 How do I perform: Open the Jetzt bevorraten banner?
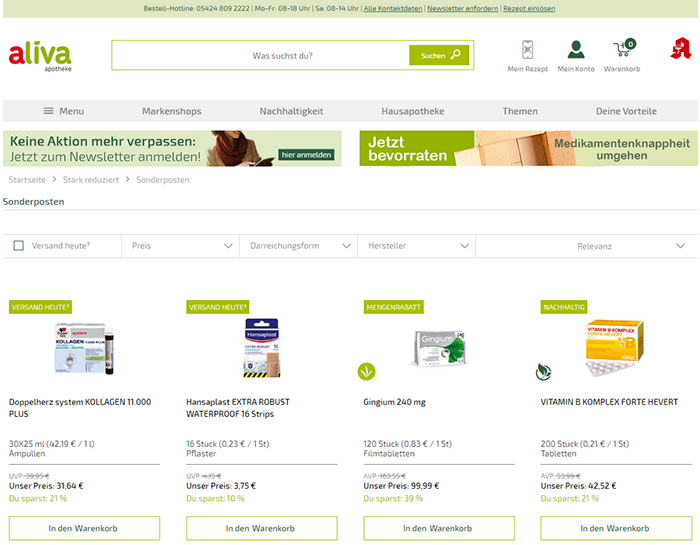pos(529,148)
